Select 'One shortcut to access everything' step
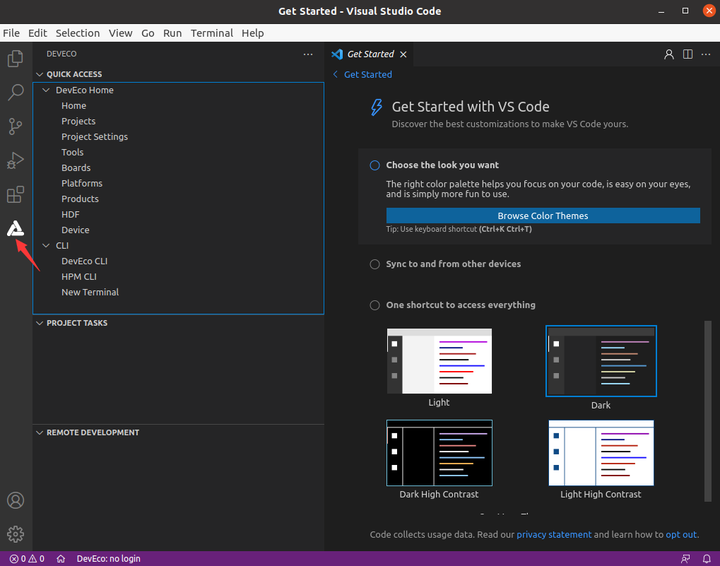The image size is (720, 566). pos(460,305)
